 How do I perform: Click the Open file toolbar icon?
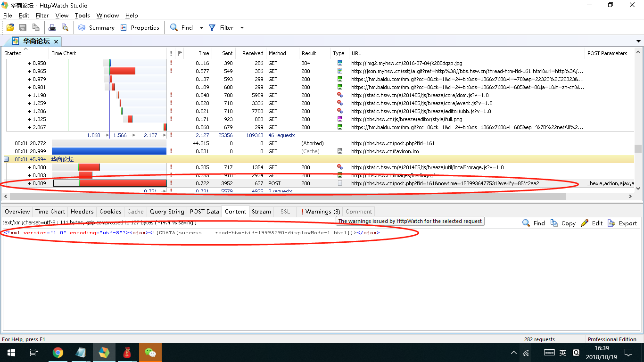point(10,28)
